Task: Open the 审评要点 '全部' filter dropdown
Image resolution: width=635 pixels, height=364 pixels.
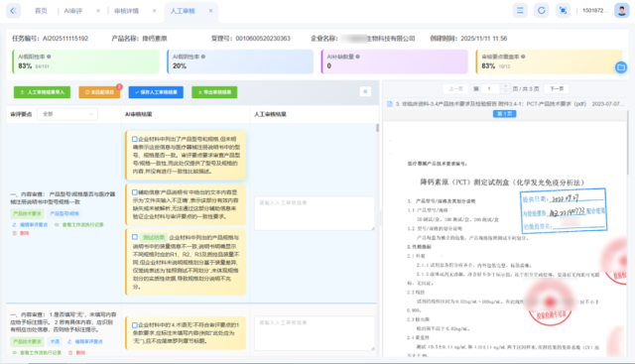Action: click(x=67, y=114)
